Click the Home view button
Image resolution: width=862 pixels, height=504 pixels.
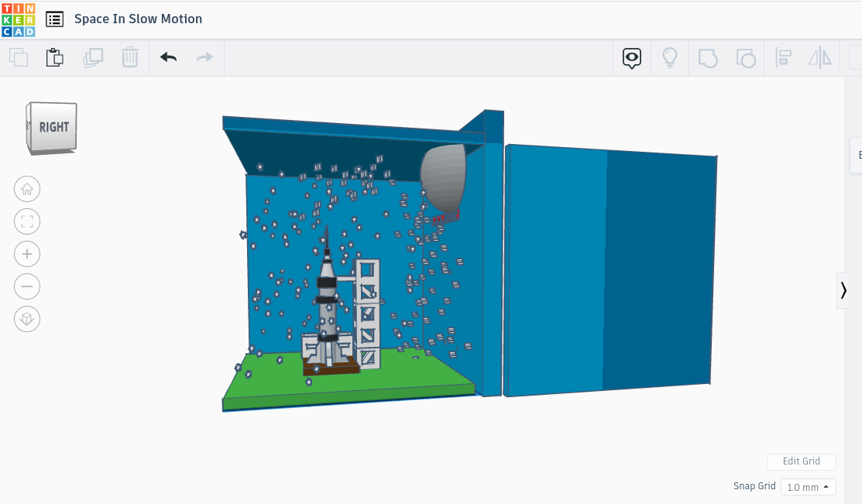tap(27, 189)
